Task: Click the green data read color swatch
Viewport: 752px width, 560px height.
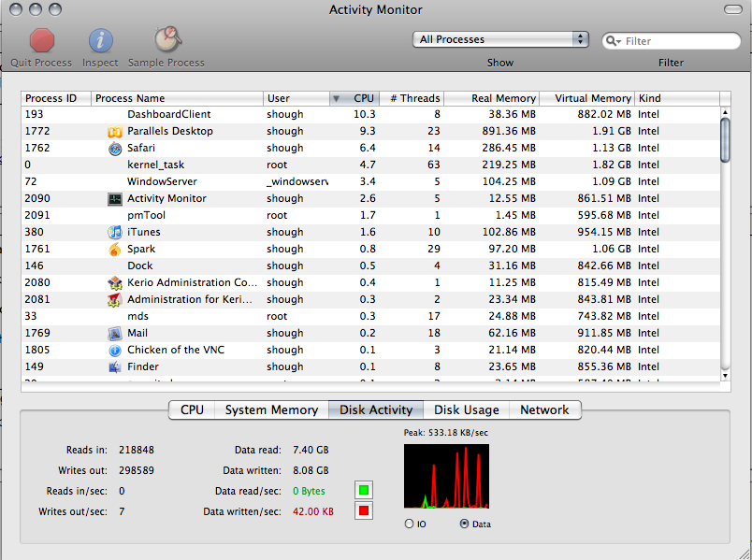Action: point(364,490)
